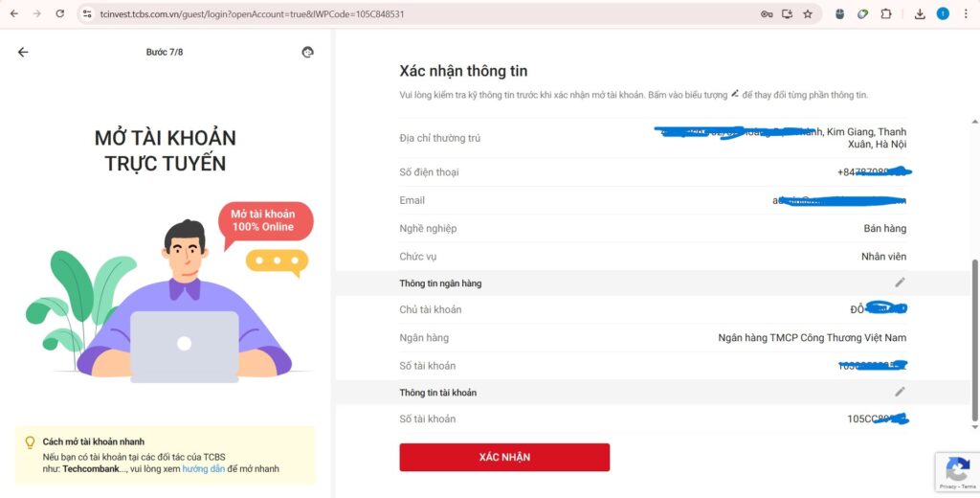Click the address bar URL field
Screen dimensions: 980x498
click(425, 13)
